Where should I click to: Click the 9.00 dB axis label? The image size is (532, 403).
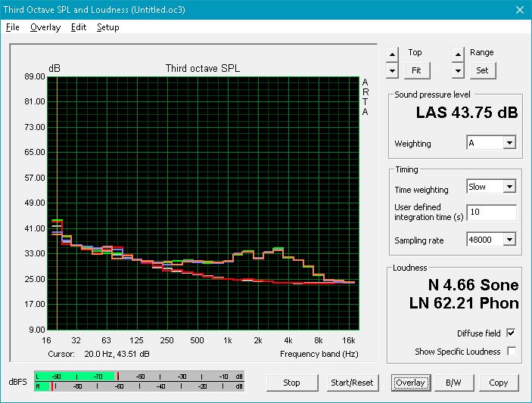pyautogui.click(x=37, y=330)
